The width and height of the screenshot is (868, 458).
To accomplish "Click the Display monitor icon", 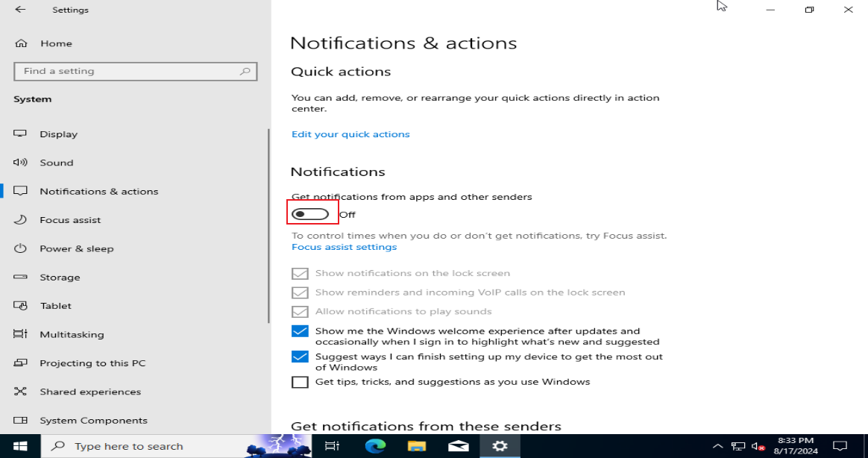I will pos(20,134).
